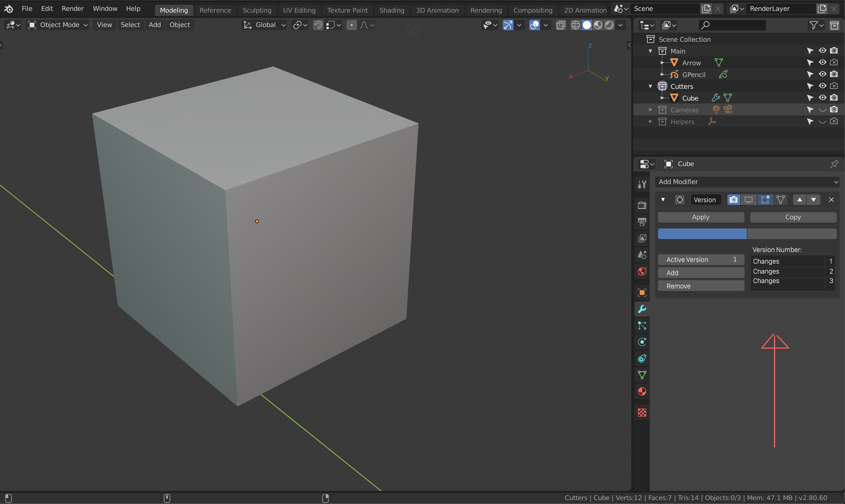845x504 pixels.
Task: Open the Object Data properties tab
Action: pyautogui.click(x=642, y=375)
